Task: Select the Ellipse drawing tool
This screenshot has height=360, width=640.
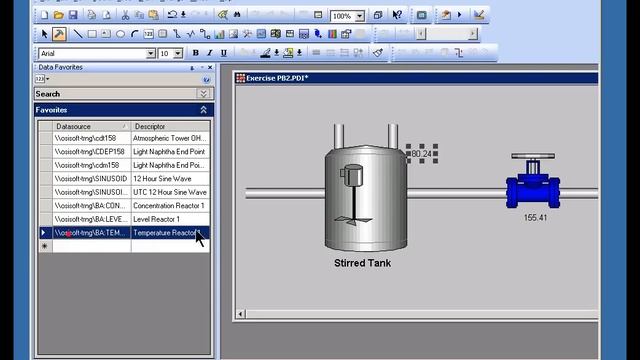Action: pos(120,34)
